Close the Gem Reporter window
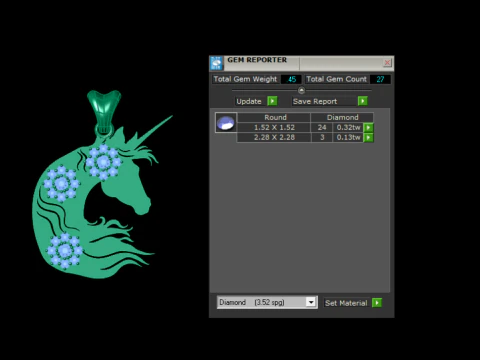480x360 pixels. coord(387,62)
